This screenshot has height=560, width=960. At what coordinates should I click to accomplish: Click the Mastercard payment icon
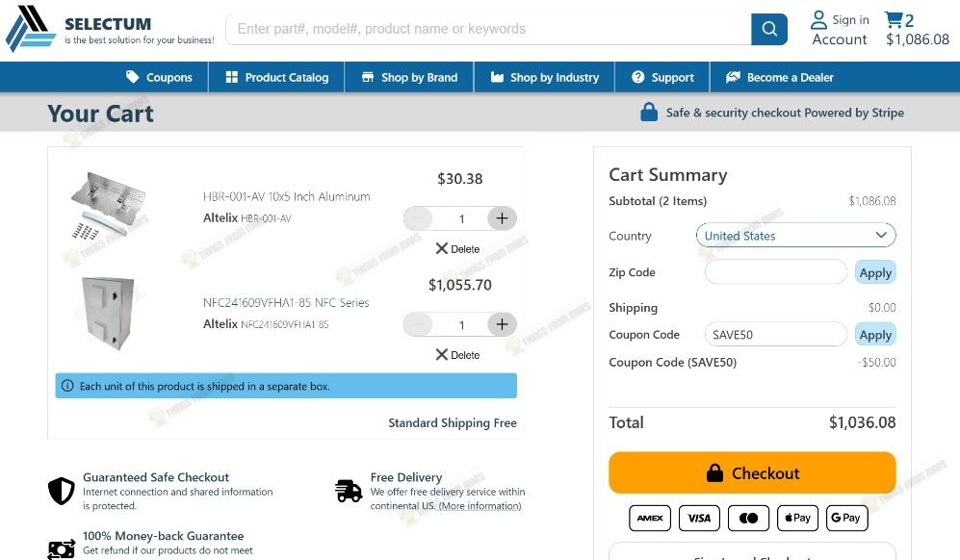(x=748, y=518)
